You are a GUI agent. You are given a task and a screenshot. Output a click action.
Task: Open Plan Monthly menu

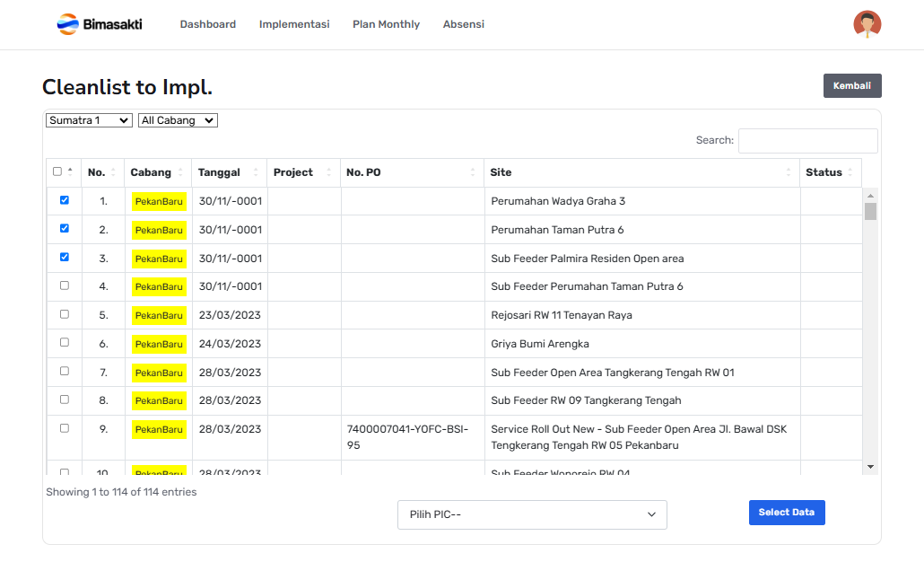pyautogui.click(x=386, y=24)
